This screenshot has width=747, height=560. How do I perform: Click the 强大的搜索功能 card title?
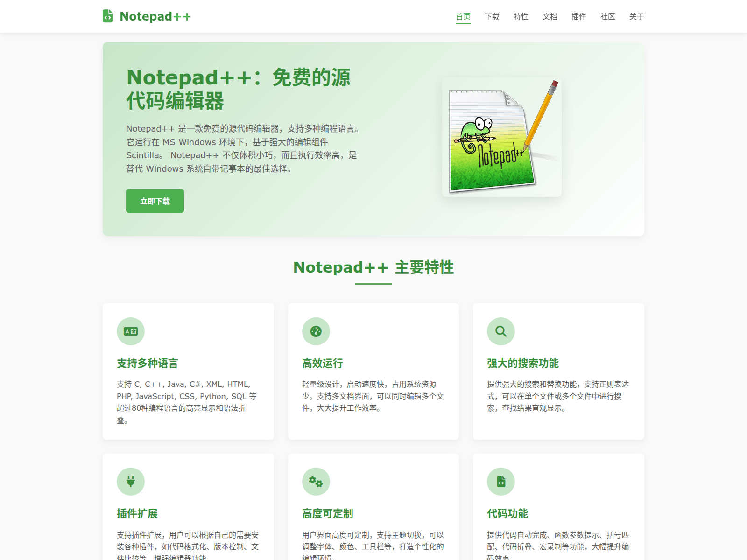523,363
